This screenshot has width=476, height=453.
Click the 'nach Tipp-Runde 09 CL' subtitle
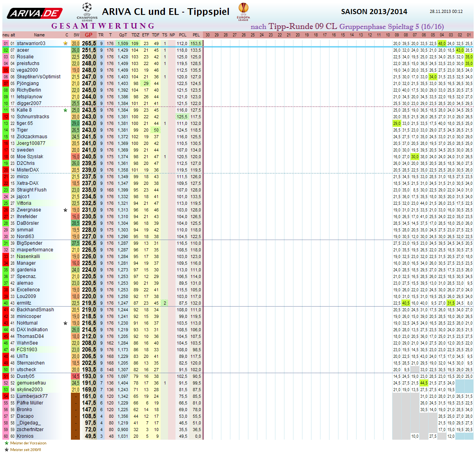294,27
